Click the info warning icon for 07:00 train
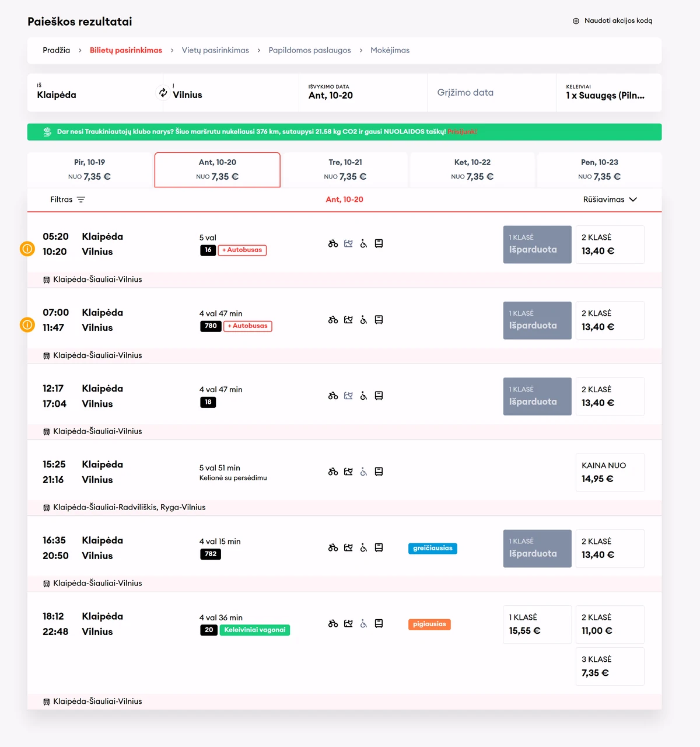This screenshot has height=747, width=700. point(27,325)
